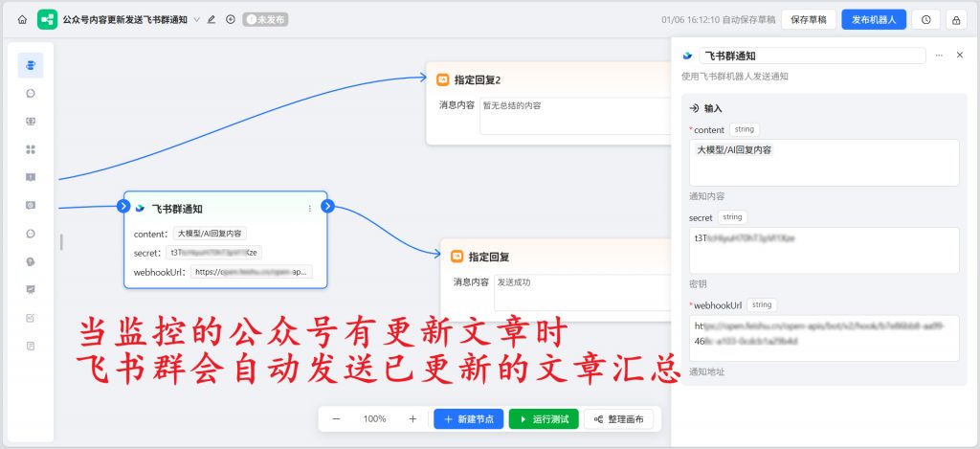Open the screen-with-clock sidebar icon
The image size is (980, 449).
click(x=31, y=205)
